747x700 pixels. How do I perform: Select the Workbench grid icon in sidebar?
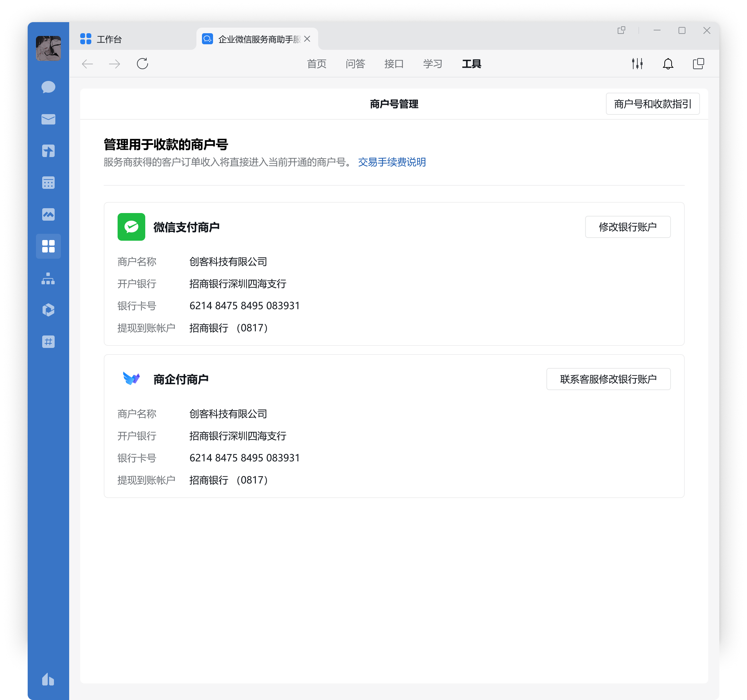click(48, 246)
